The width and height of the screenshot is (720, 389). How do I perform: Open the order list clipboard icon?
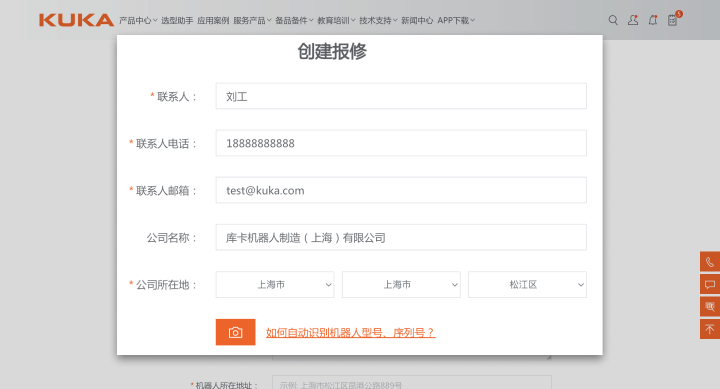(x=673, y=20)
